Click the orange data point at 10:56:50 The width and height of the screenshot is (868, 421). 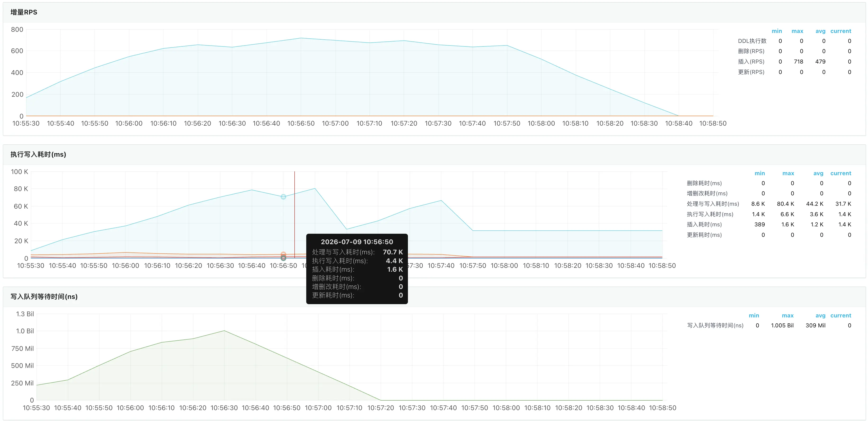click(x=283, y=254)
